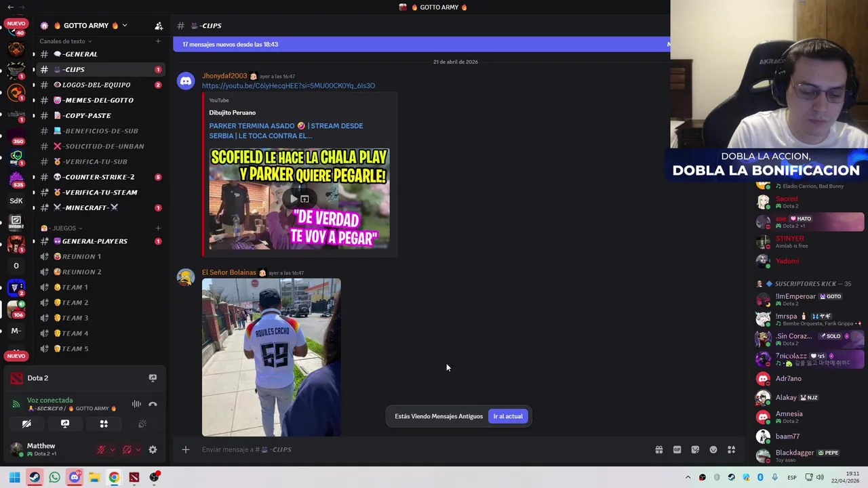Open the gift icon in message bar
868x488 pixels.
point(658,449)
